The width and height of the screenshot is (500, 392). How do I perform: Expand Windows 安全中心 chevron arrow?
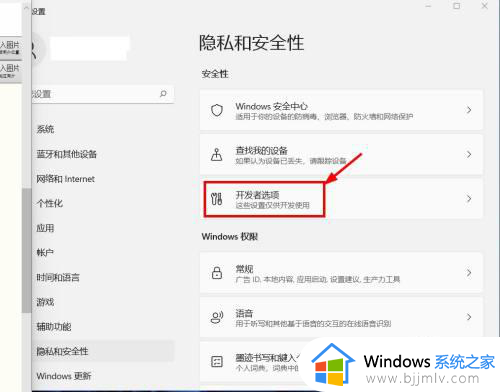[x=469, y=110]
